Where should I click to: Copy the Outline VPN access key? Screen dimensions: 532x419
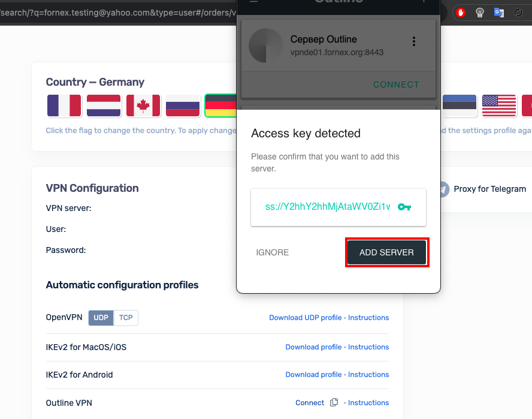click(334, 402)
